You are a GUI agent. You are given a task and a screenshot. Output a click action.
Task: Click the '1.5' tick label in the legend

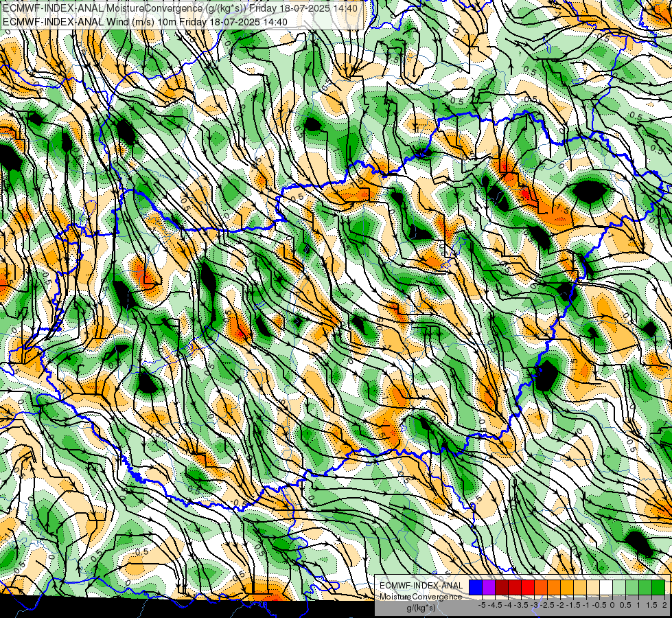pyautogui.click(x=652, y=605)
